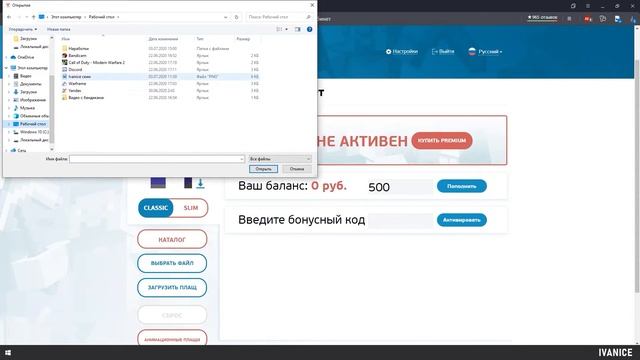640x360 pixels.
Task: Click the settings gear icon on website
Action: 389,51
